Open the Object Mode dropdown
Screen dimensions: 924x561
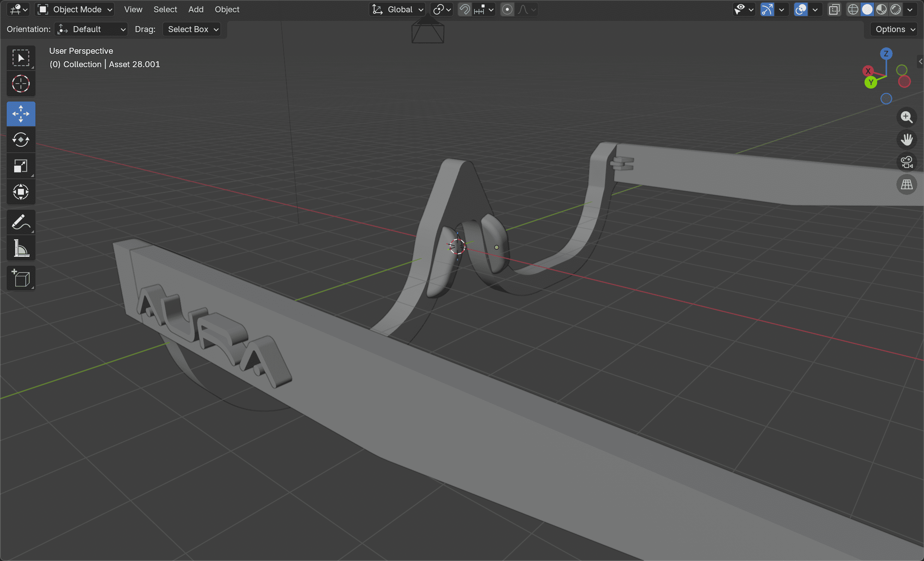tap(75, 9)
